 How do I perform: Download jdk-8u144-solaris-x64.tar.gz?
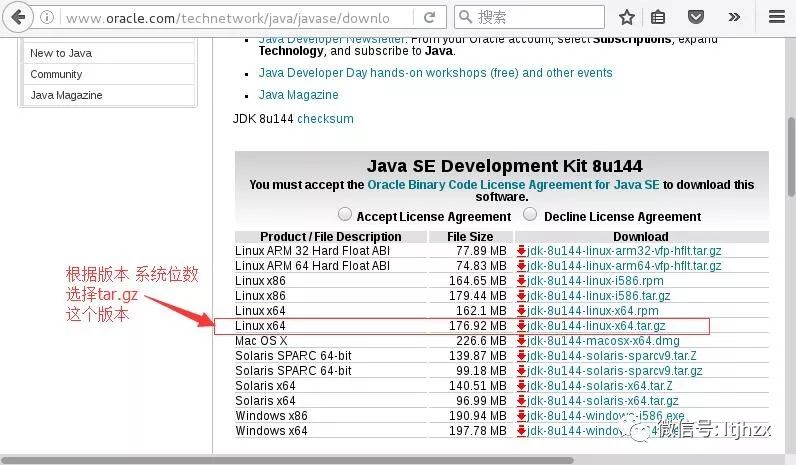[x=603, y=401]
